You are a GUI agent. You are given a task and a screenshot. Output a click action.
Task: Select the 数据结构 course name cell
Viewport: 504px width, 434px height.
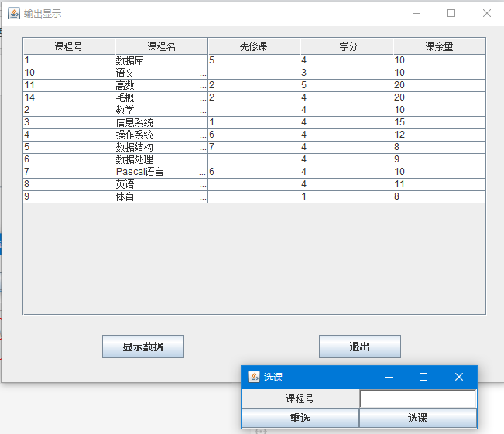pyautogui.click(x=161, y=147)
